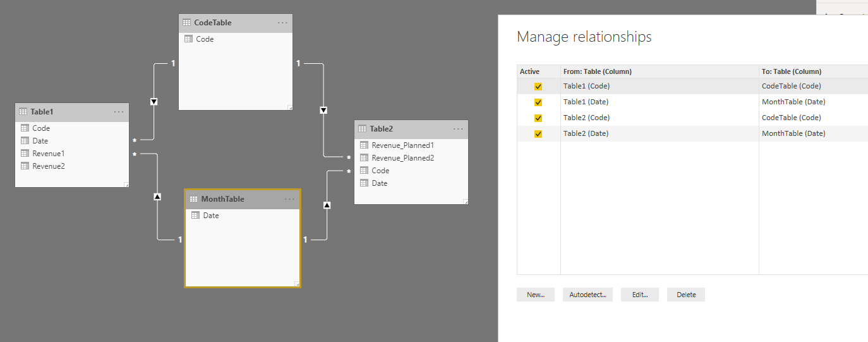Click the From: Table (Column) header
The height and width of the screenshot is (342, 868).
(x=660, y=71)
